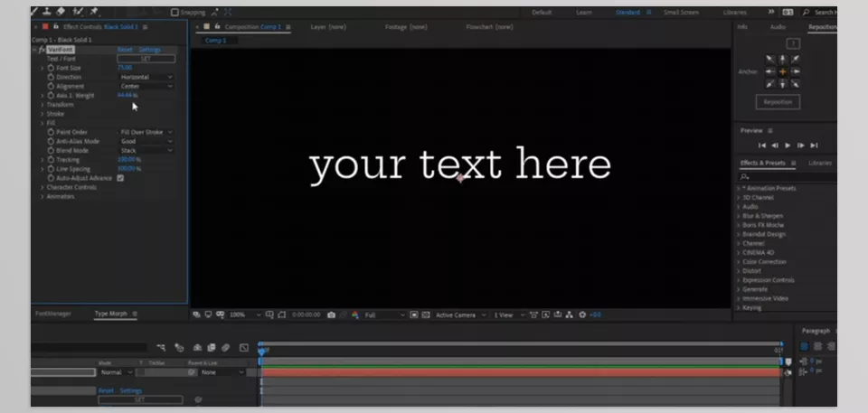Set anchor to top-left arrow
Screen dimensions: 868x413
tap(770, 59)
